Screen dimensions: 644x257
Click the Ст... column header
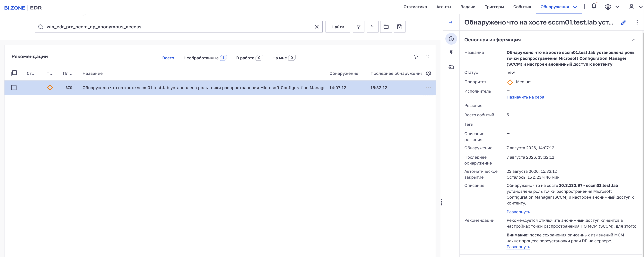pos(31,73)
